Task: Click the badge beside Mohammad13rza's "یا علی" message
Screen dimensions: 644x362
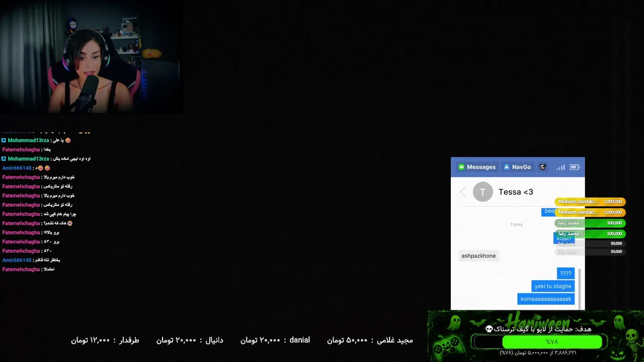Action: (4, 140)
